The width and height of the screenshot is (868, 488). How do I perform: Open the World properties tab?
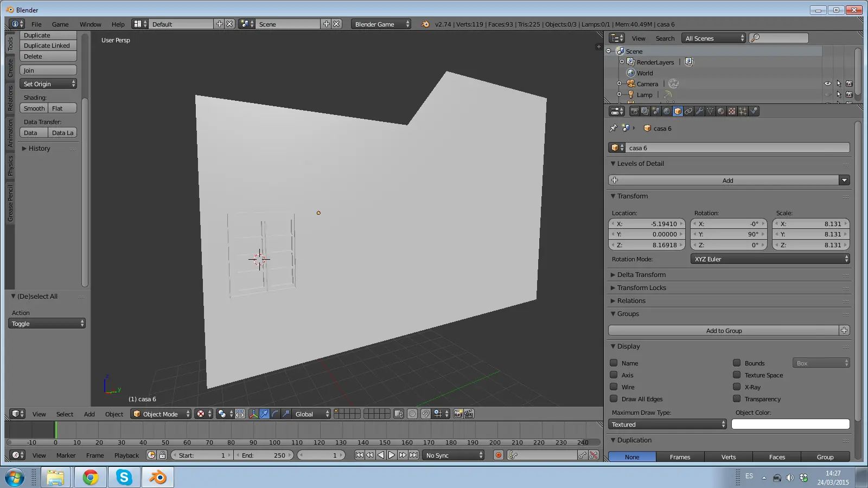coord(667,111)
